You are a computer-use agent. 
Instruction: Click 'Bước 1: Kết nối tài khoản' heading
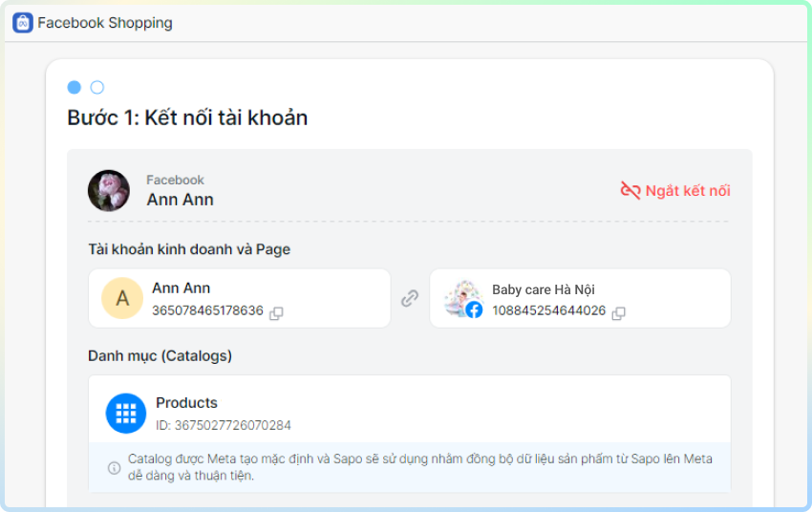(187, 118)
